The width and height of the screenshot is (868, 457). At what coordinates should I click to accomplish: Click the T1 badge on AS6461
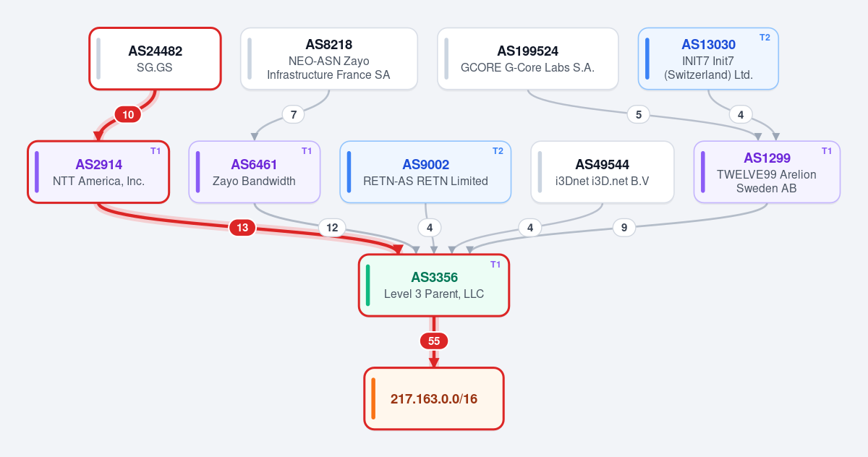[307, 150]
